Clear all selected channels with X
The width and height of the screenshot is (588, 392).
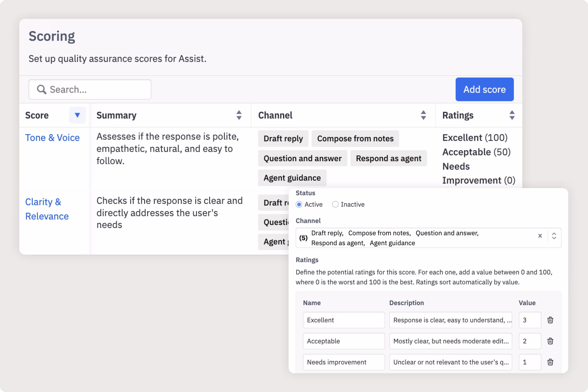click(x=540, y=236)
